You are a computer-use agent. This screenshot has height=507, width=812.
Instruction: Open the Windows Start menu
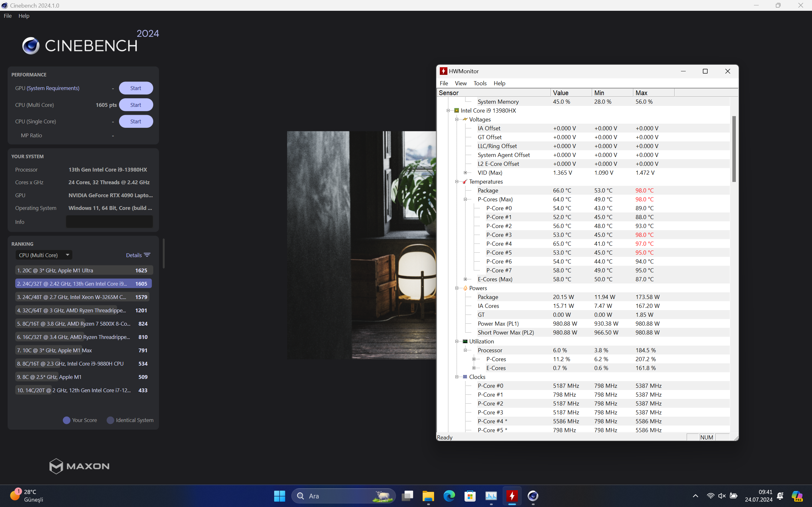[280, 496]
